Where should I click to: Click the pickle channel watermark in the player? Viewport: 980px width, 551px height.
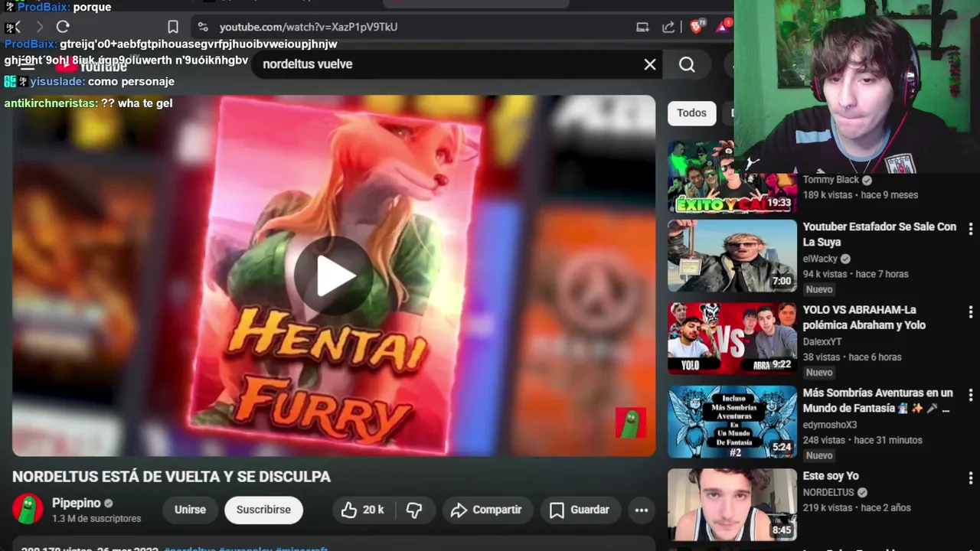pyautogui.click(x=631, y=423)
